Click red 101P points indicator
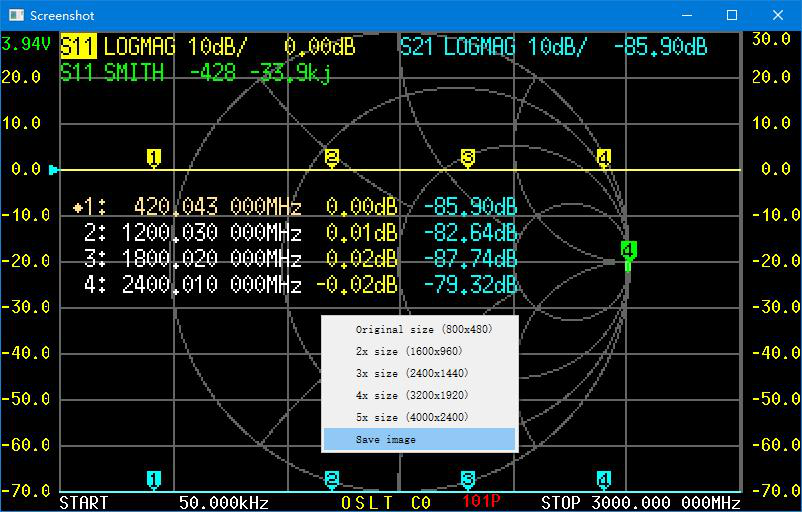The height and width of the screenshot is (512, 802). click(481, 501)
